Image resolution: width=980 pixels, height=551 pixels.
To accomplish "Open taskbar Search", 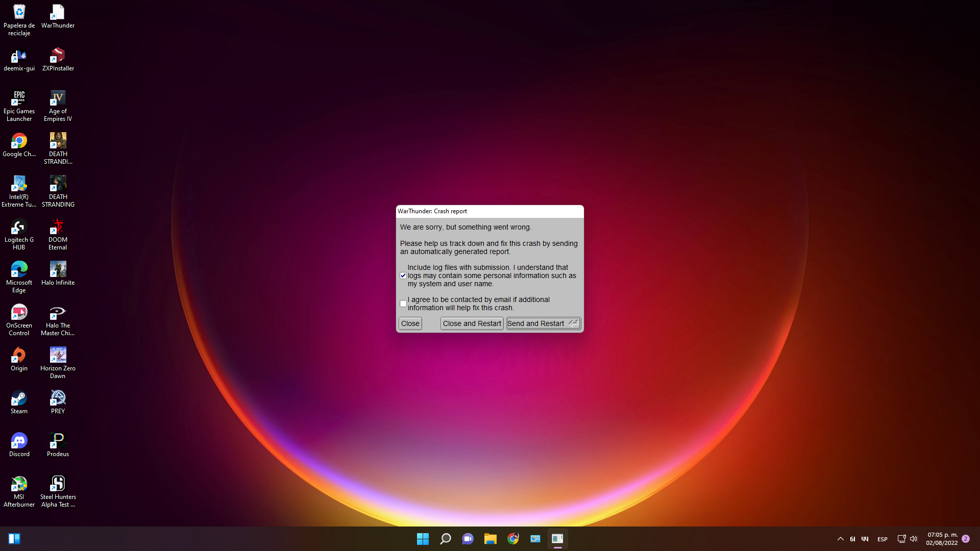I will click(445, 539).
